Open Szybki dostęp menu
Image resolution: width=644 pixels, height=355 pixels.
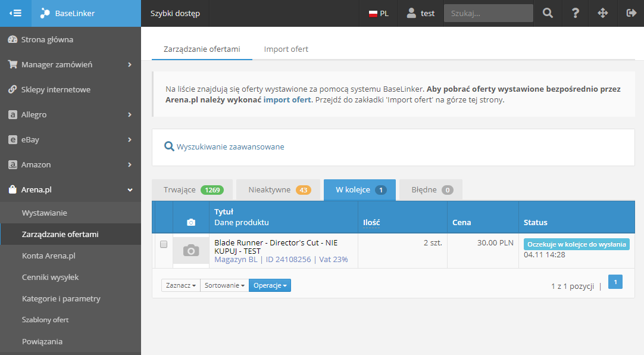(x=175, y=14)
